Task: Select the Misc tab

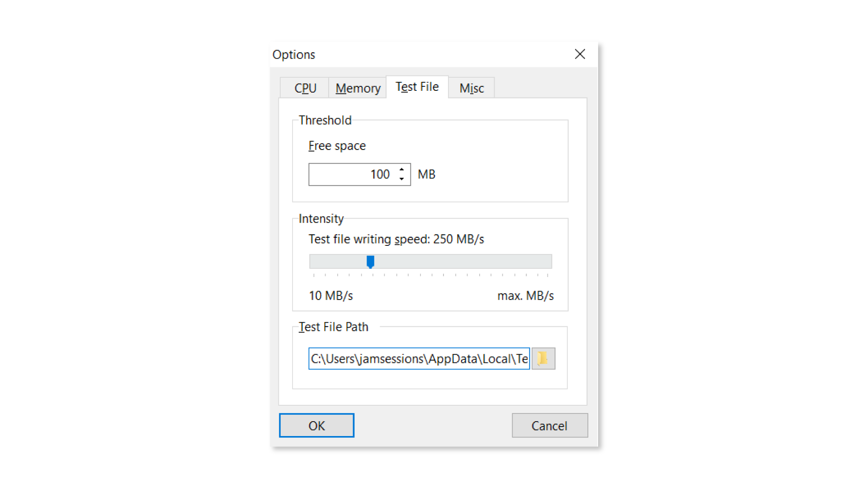Action: (472, 88)
